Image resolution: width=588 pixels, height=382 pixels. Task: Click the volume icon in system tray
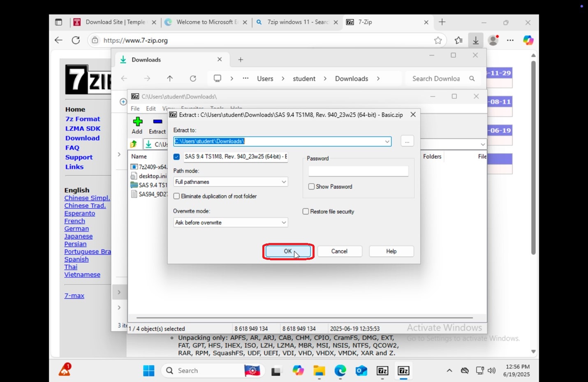click(x=492, y=370)
